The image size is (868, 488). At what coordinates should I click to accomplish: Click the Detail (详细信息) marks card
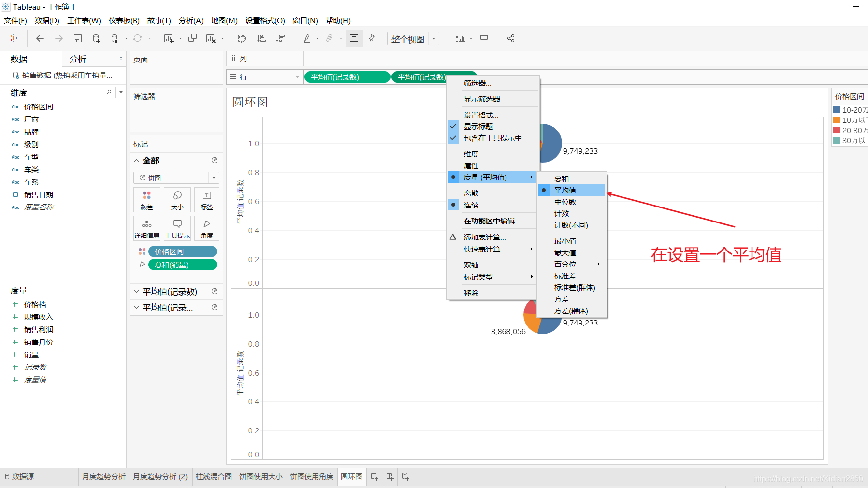click(x=147, y=228)
